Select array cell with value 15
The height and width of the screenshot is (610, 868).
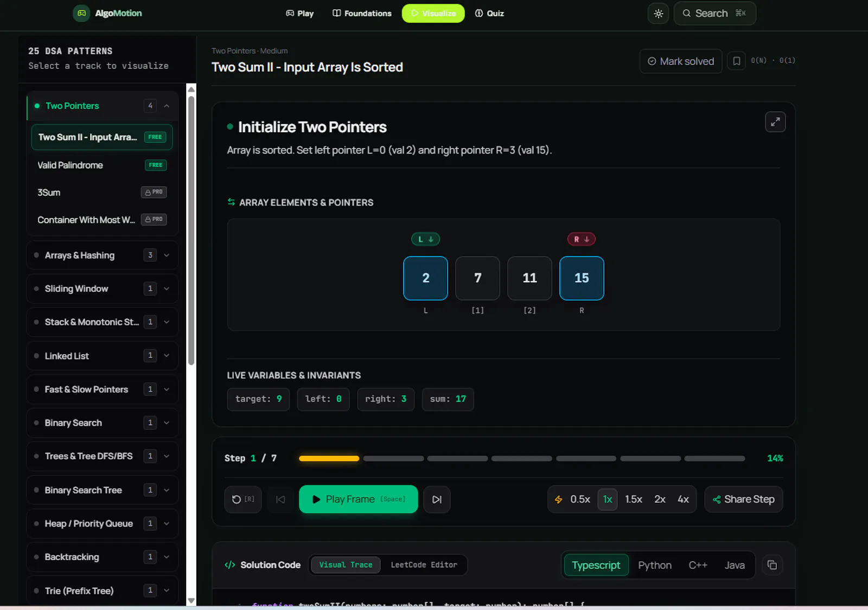[582, 278]
